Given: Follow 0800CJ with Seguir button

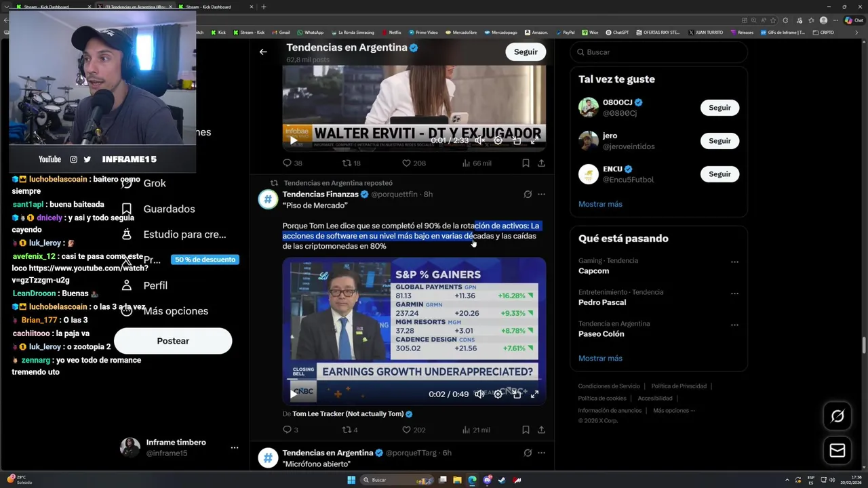Looking at the screenshot, I should click(719, 108).
